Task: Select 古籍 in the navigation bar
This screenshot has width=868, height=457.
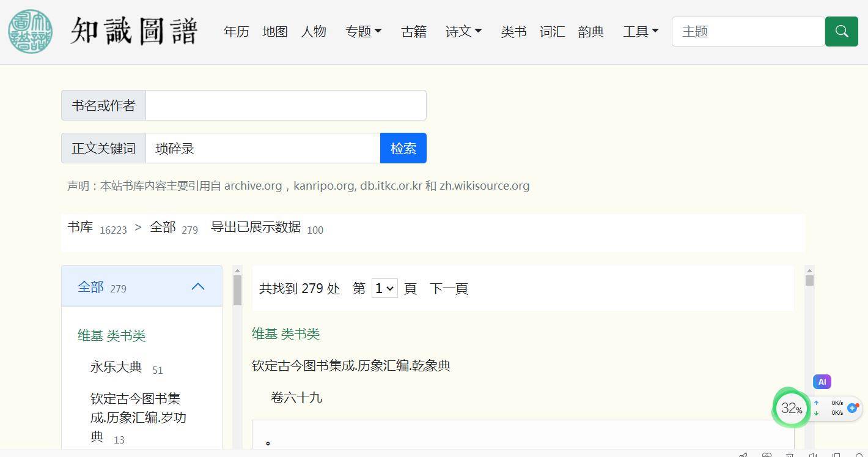Action: pos(413,31)
